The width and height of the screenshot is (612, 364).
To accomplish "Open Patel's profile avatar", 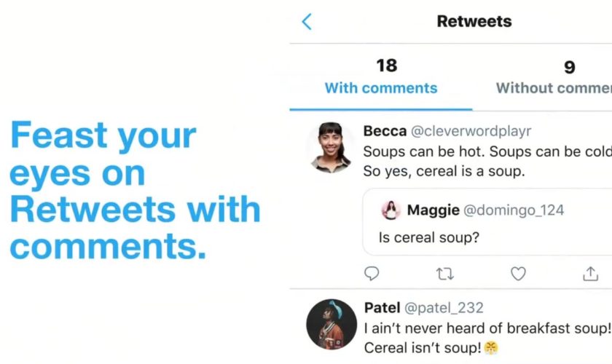I will click(331, 323).
